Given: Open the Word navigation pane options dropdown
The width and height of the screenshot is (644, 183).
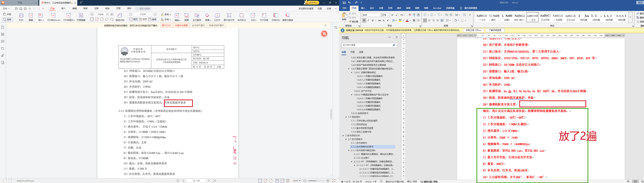Looking at the screenshot, I should (x=389, y=37).
